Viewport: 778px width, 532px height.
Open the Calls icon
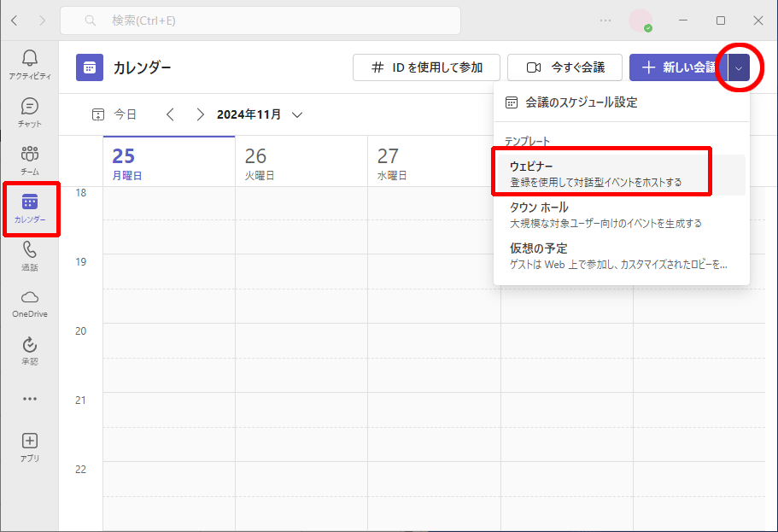pyautogui.click(x=29, y=254)
